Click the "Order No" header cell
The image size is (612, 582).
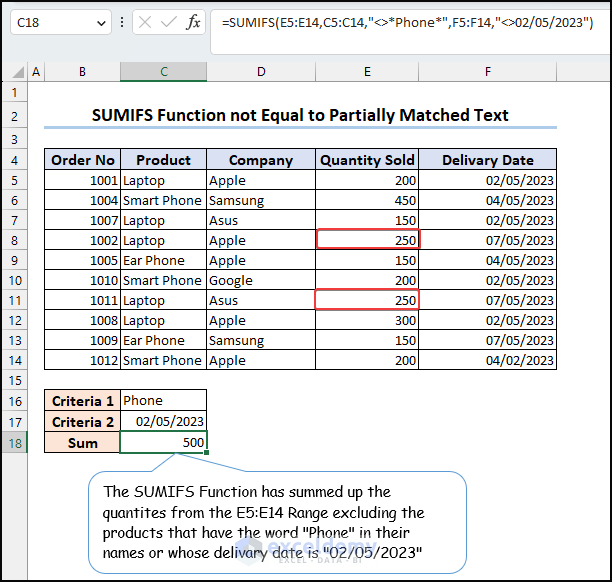[x=82, y=160]
